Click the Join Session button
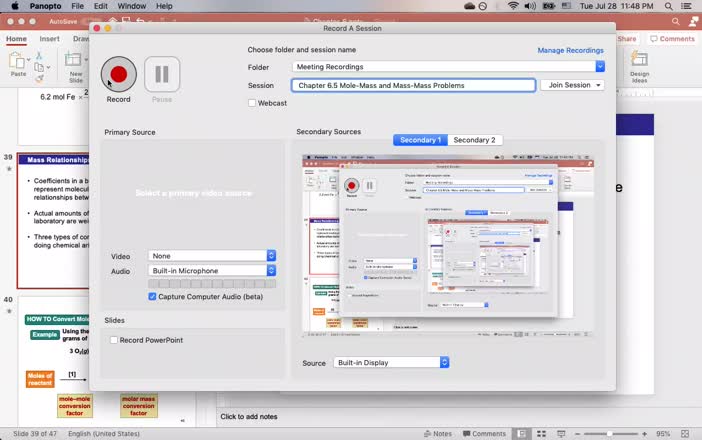702x440 pixels. tap(573, 85)
